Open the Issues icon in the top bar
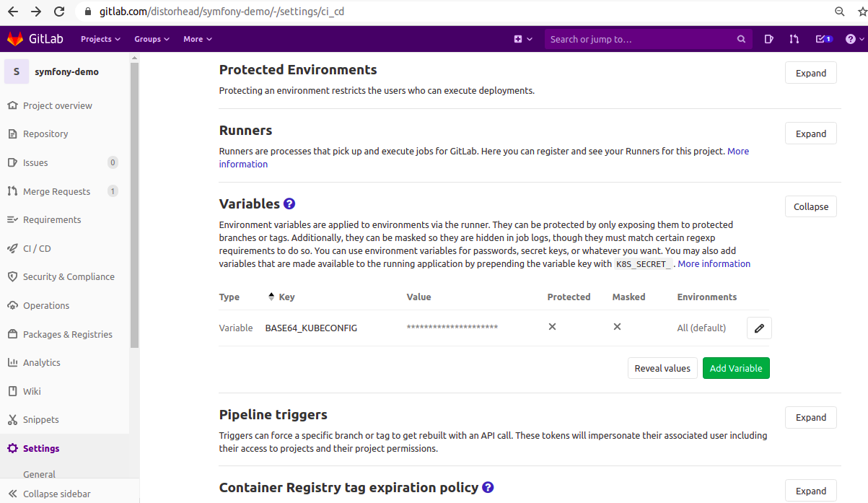 pos(769,39)
